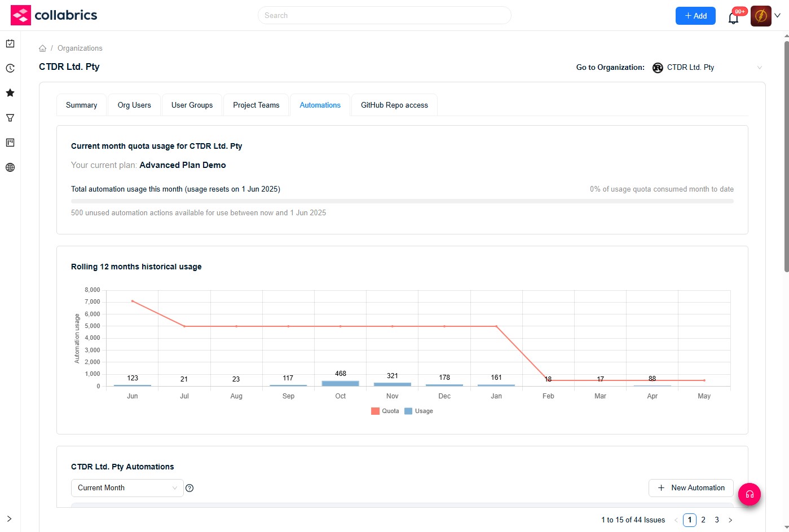
Task: Open the Current Month period dropdown
Action: coord(127,488)
